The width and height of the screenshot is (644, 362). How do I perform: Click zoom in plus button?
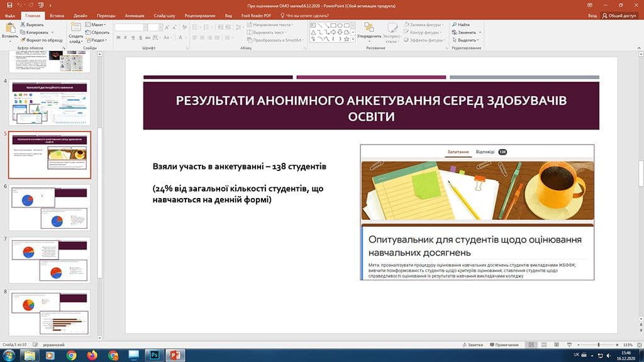[x=617, y=345]
